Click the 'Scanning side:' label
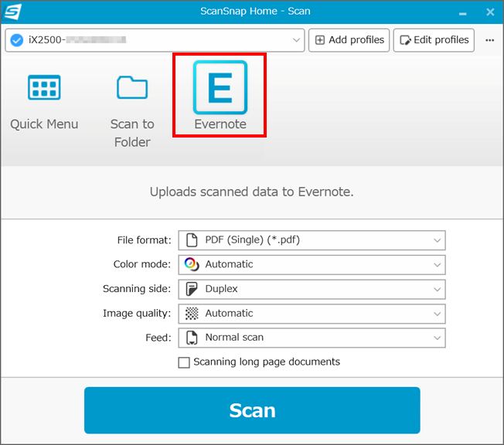The image size is (504, 445). [x=137, y=288]
